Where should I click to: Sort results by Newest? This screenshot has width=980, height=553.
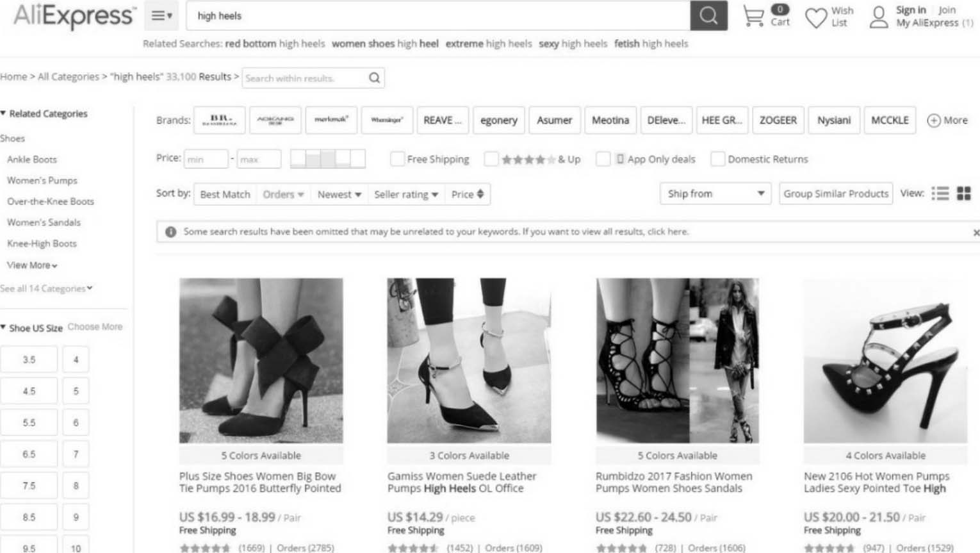pyautogui.click(x=339, y=194)
